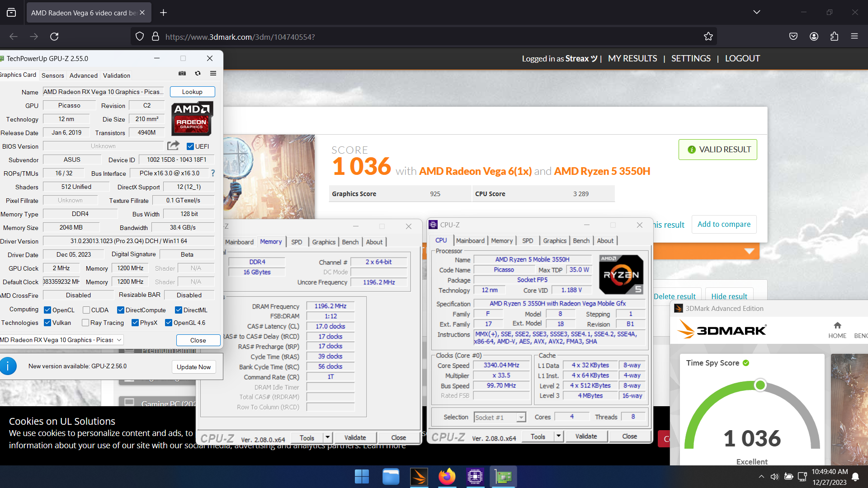Toggle the DirectCompute checkbox
Screen dimensions: 868x488
click(121, 310)
